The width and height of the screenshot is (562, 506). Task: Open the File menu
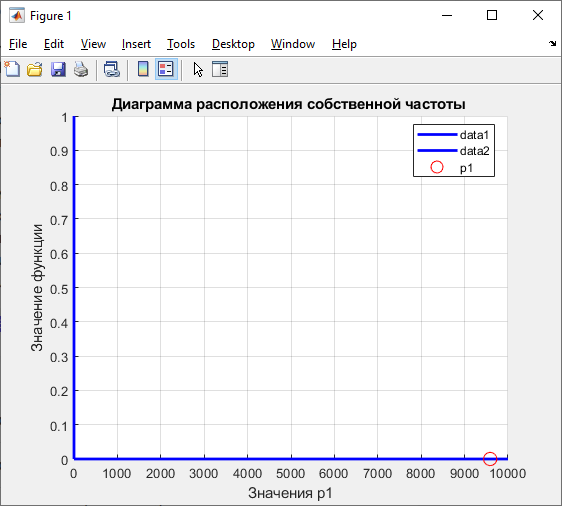(18, 44)
